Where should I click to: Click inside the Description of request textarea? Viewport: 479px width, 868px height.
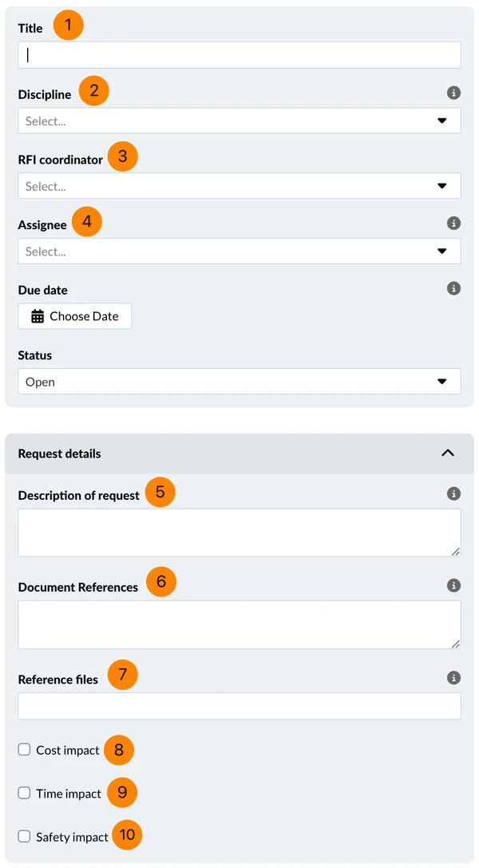[239, 533]
